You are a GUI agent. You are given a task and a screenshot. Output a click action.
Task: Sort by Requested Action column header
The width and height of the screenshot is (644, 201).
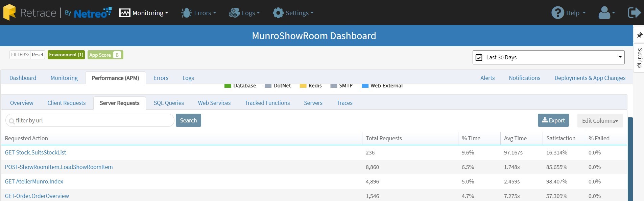click(x=26, y=138)
